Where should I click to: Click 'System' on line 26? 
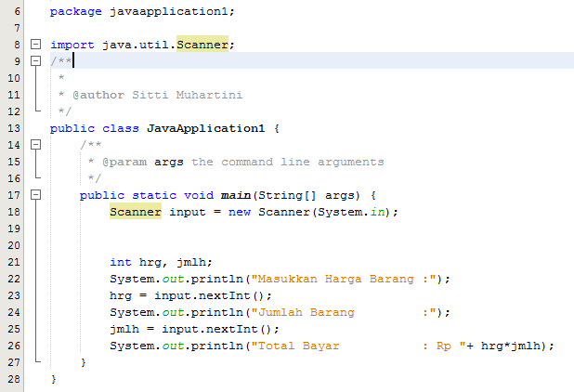132,346
